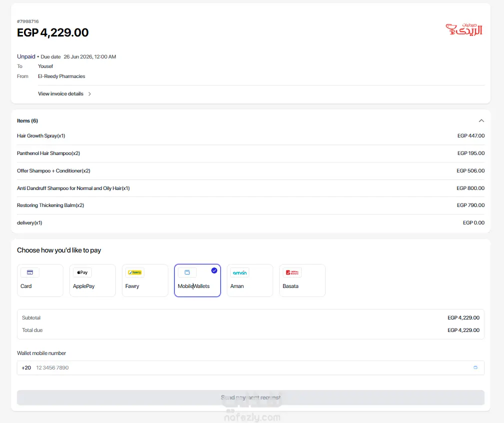Open View invoice details chevron arrow
The image size is (504, 423).
click(90, 94)
